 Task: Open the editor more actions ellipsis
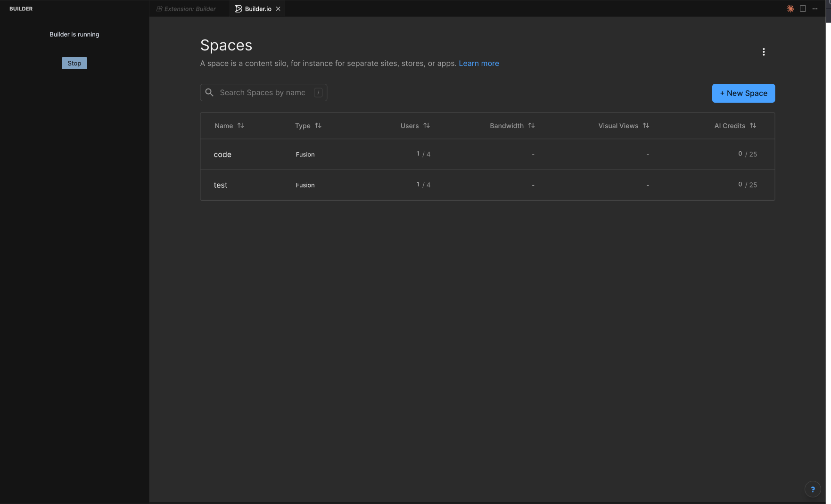(x=815, y=8)
